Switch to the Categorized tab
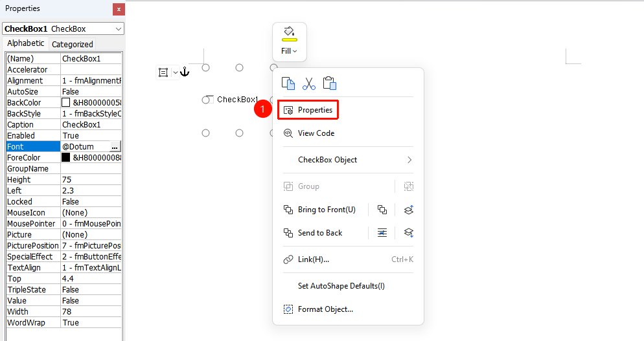 coord(73,44)
